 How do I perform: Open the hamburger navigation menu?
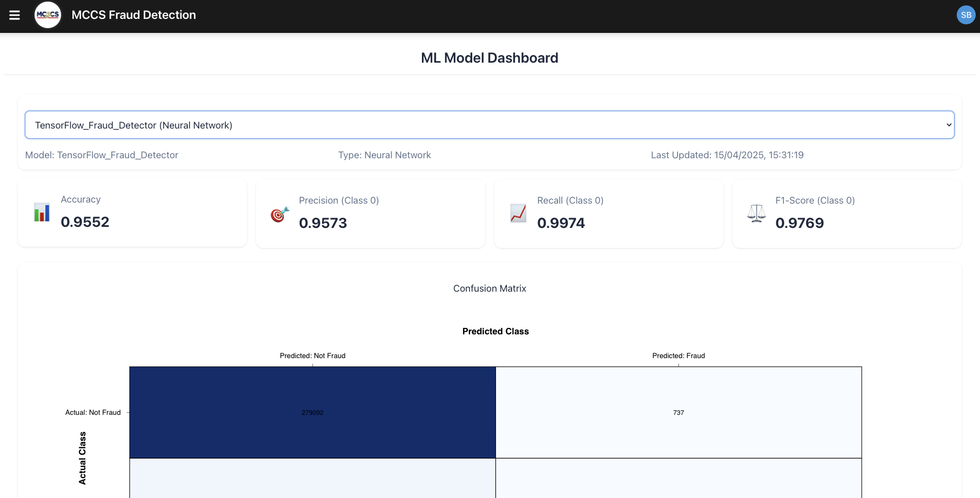pos(14,15)
